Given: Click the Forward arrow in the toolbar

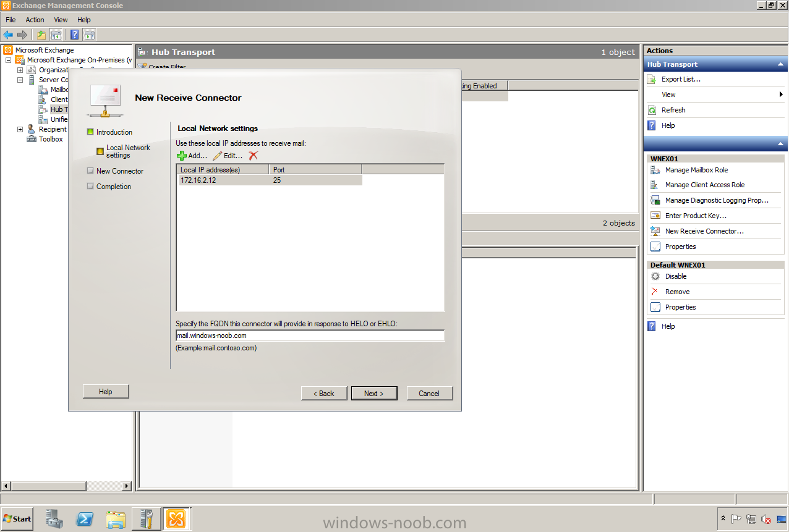Looking at the screenshot, I should 22,35.
